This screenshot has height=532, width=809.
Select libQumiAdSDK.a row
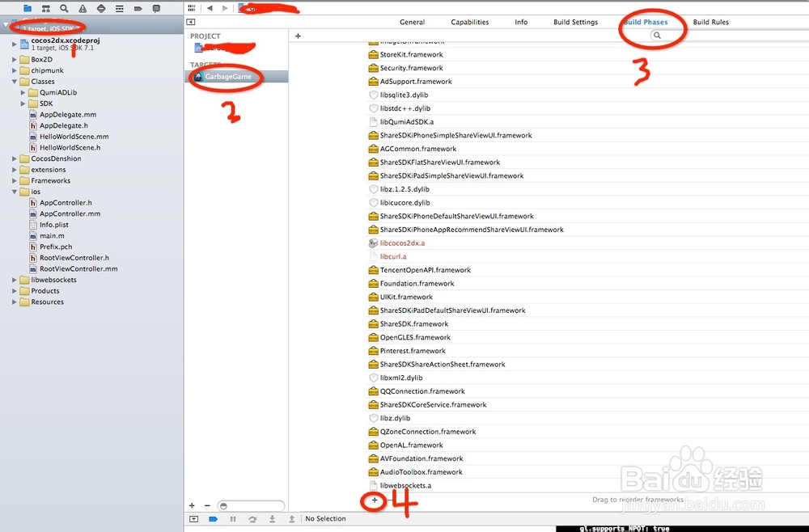point(587,121)
